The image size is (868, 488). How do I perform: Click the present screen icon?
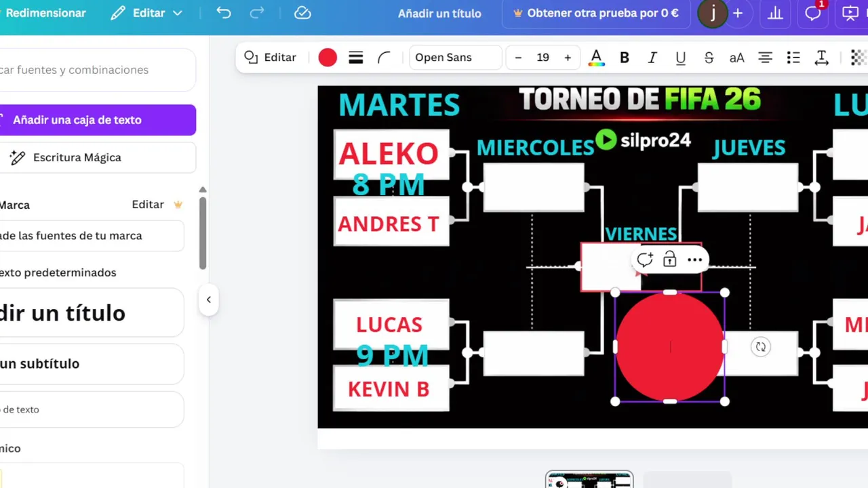850,13
